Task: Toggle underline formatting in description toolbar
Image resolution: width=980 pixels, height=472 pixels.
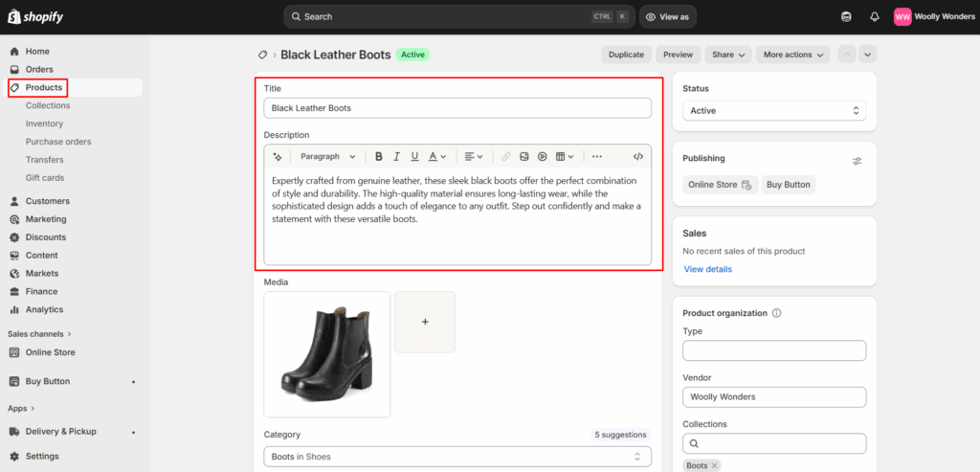Action: [x=414, y=156]
